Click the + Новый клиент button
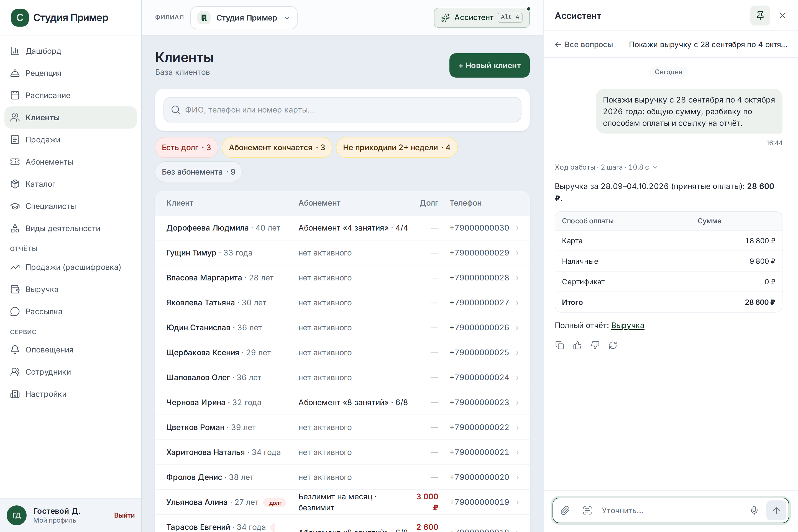Image resolution: width=798 pixels, height=532 pixels. point(489,65)
